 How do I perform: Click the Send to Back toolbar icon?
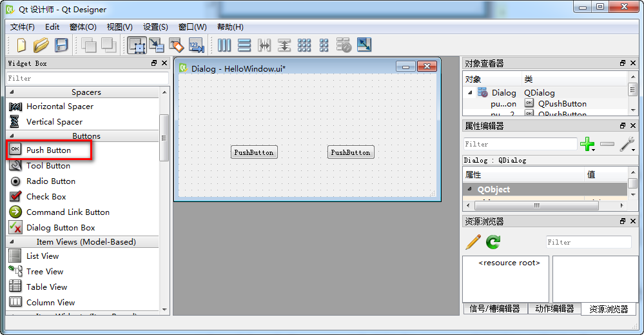click(x=88, y=45)
